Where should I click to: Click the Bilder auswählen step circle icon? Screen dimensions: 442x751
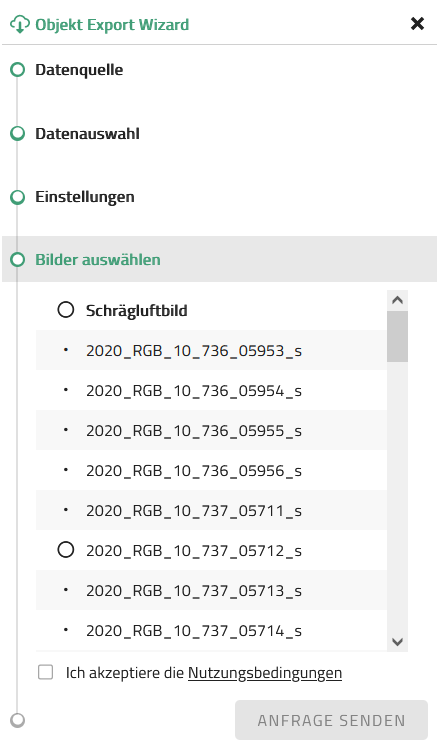pos(18,260)
